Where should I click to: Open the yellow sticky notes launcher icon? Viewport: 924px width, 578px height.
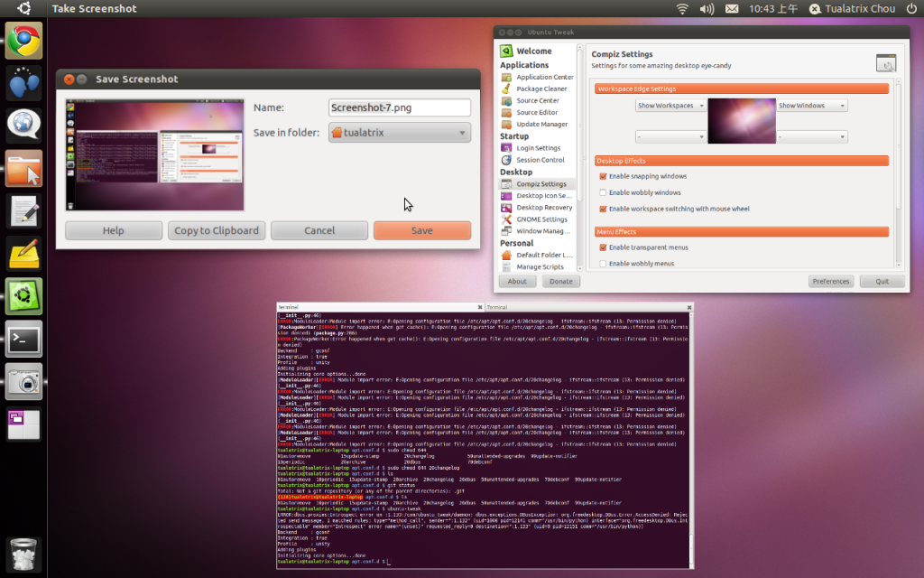(x=23, y=254)
